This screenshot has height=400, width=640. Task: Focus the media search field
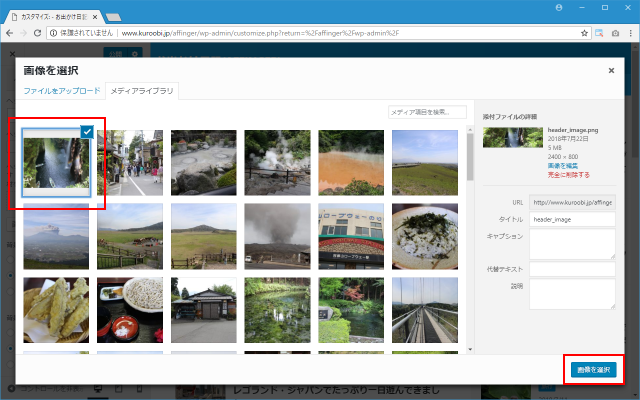427,112
